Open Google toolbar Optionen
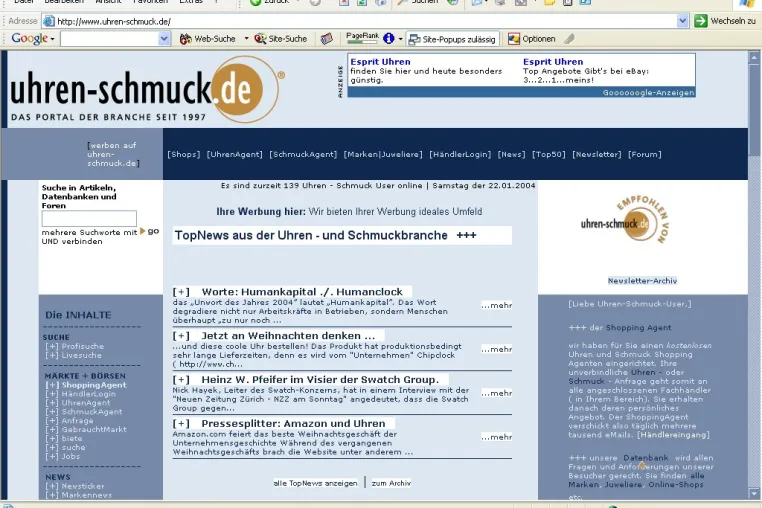The height and width of the screenshot is (508, 762). 532,39
